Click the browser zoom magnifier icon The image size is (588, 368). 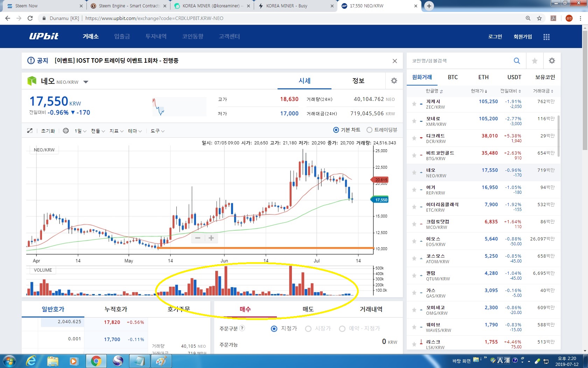click(528, 18)
